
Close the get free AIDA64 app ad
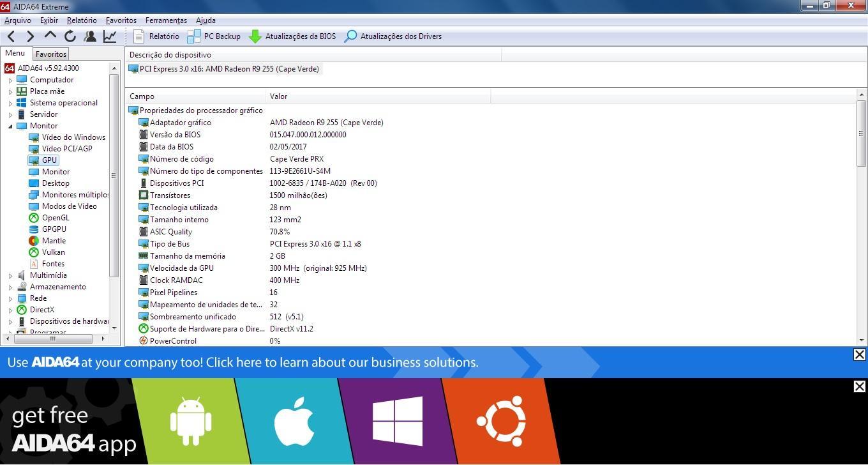click(860, 386)
